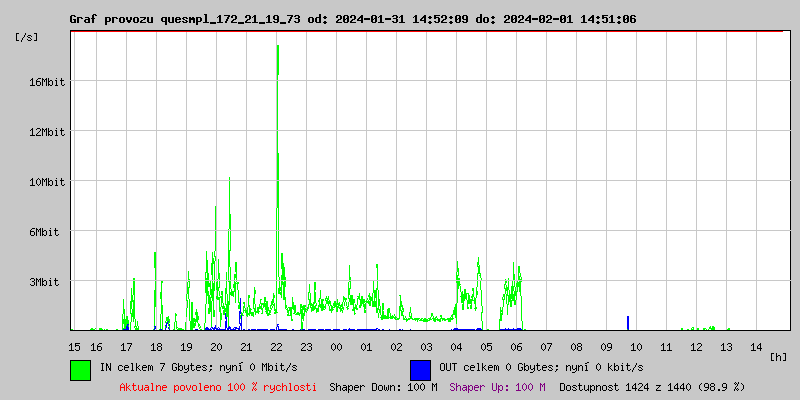Click the [h] hour unit label
This screenshot has height=400, width=800.
click(x=778, y=356)
